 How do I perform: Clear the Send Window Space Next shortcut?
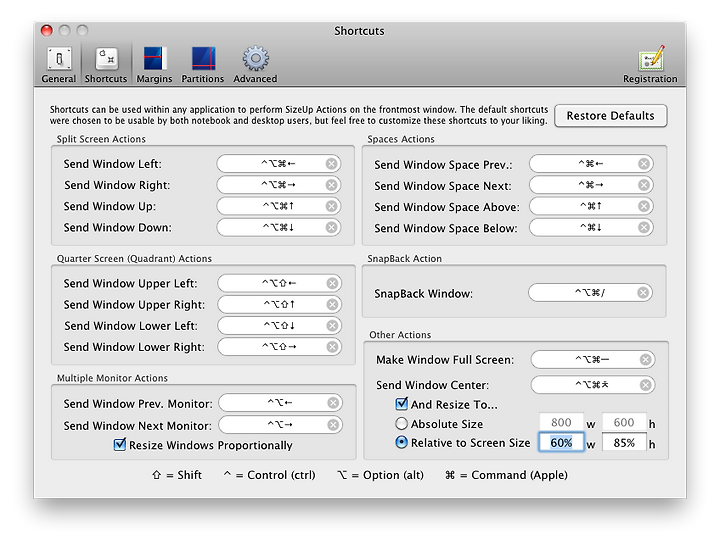[644, 185]
